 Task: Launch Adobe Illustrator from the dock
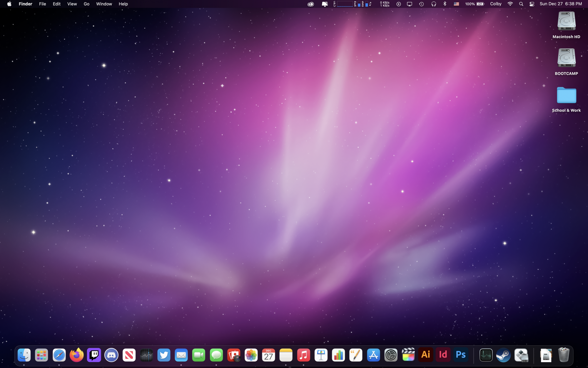[426, 355]
